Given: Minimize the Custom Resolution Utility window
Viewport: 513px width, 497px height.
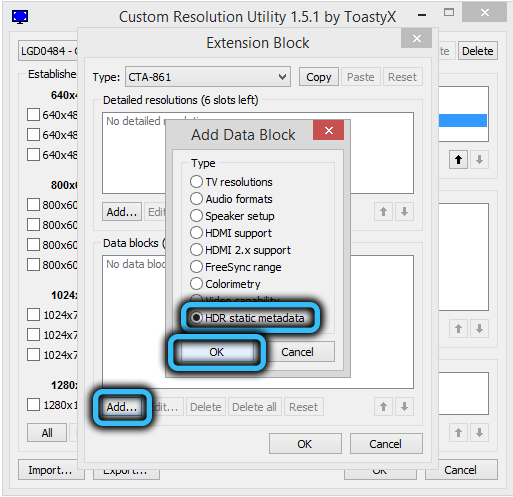Looking at the screenshot, I should (422, 15).
